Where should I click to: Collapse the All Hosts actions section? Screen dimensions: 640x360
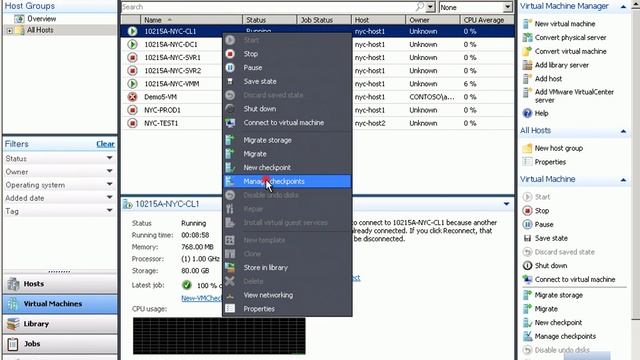pos(623,131)
